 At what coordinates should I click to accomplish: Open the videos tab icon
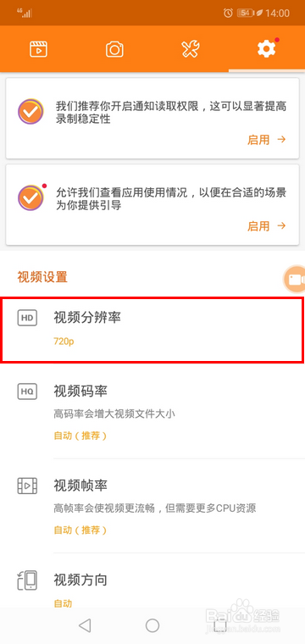38,49
